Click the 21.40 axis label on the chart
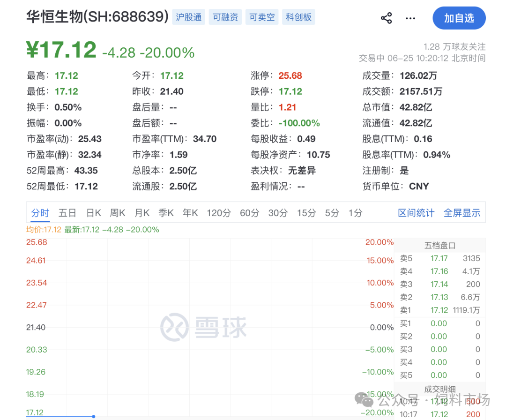This screenshot has height=420, width=506. [36, 327]
